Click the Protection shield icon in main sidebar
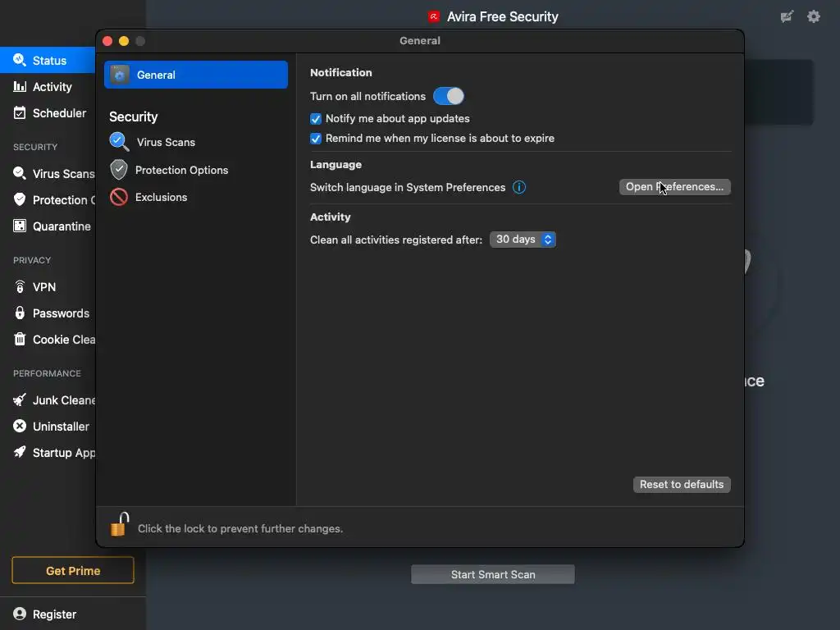The width and height of the screenshot is (840, 630). [x=20, y=199]
